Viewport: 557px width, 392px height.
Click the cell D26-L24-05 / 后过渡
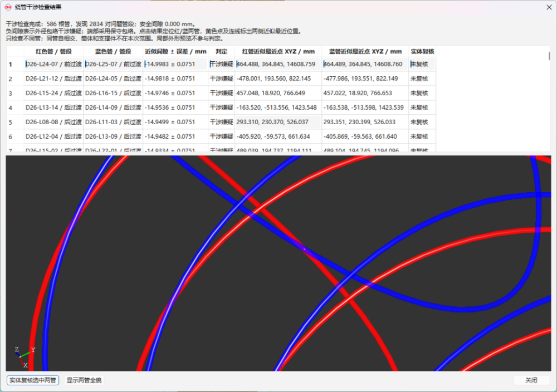coord(113,79)
